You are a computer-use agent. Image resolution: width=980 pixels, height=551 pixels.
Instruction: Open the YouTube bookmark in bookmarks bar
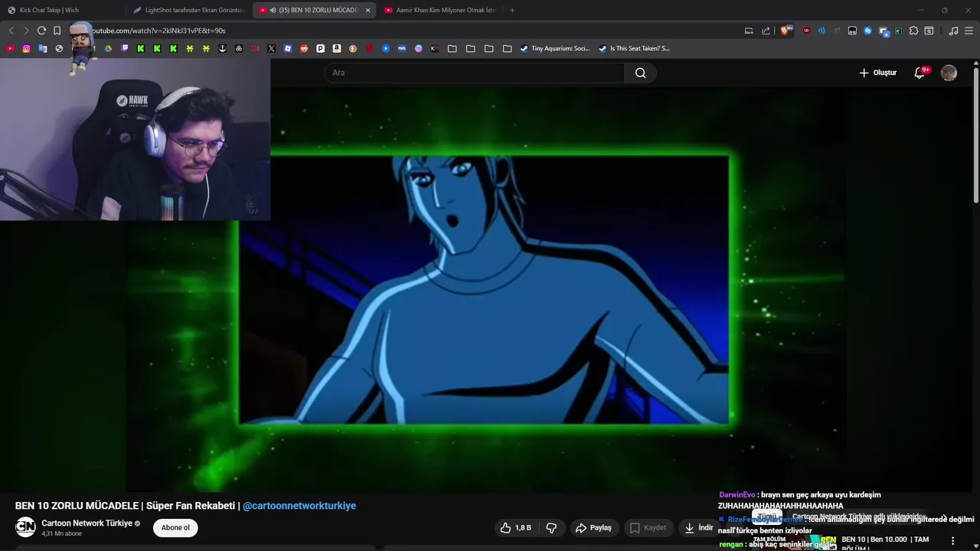point(10,48)
